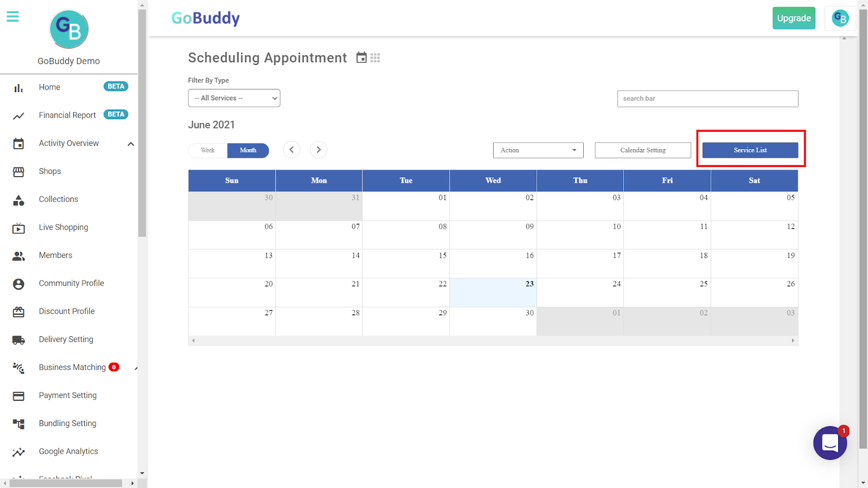Screen dimensions: 868x488
Task: Open the All Services filter dropdown
Action: [234, 98]
